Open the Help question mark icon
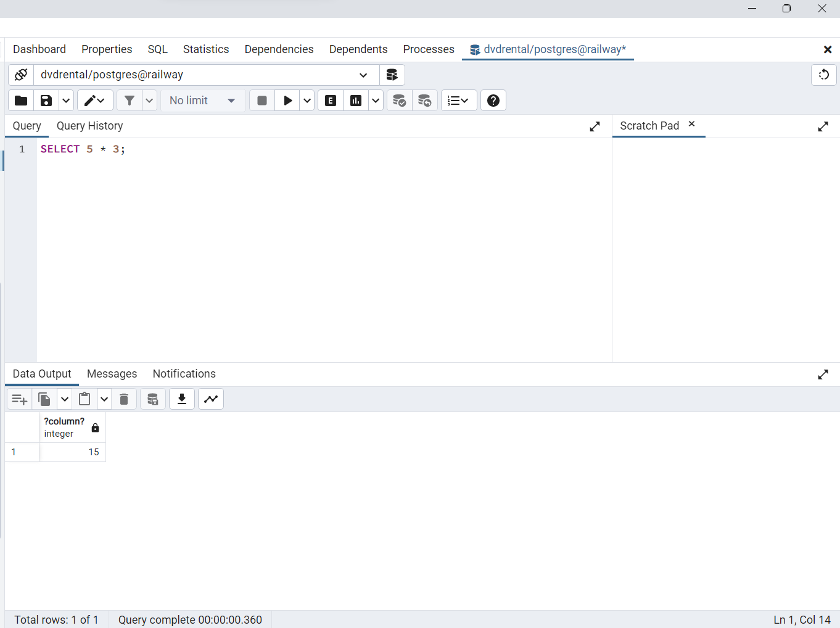 [493, 101]
